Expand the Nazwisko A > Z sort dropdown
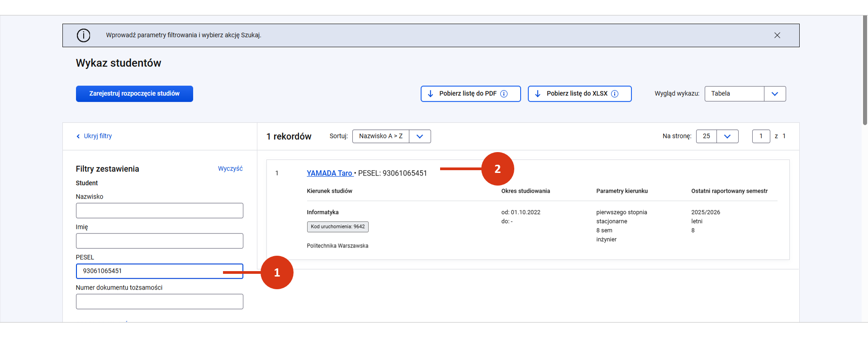868x339 pixels. tap(391, 136)
